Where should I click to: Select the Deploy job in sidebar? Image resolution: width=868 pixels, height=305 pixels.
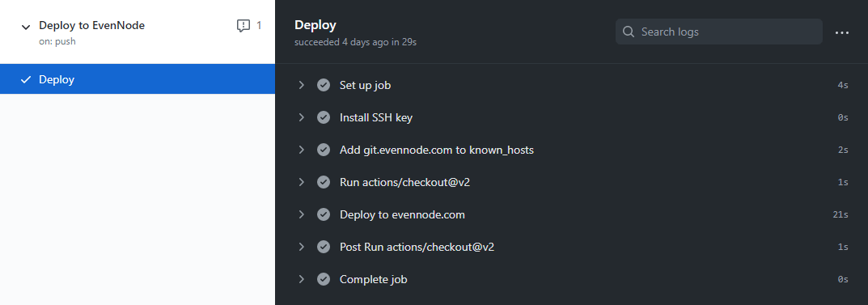pos(138,79)
